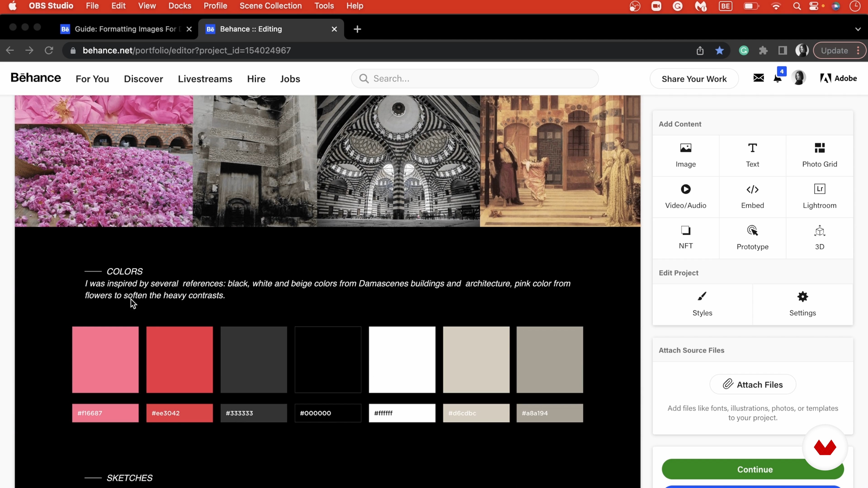
Task: Add an Image content block
Action: [685, 156]
